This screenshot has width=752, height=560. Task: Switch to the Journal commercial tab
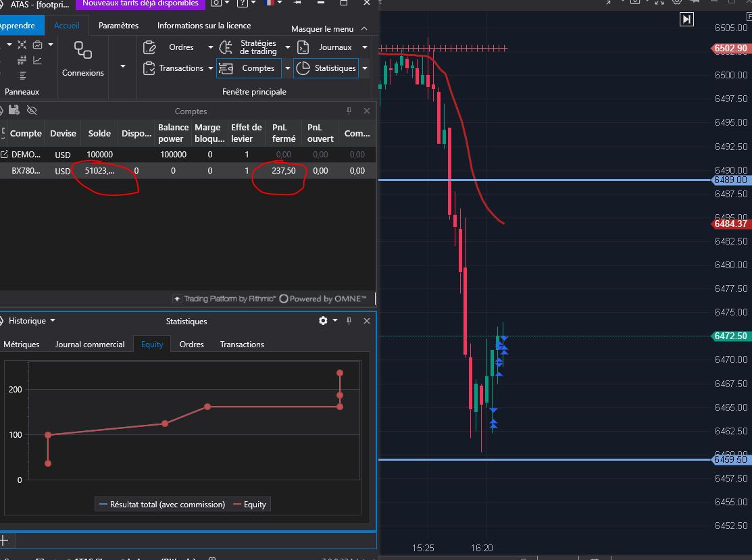pyautogui.click(x=90, y=345)
